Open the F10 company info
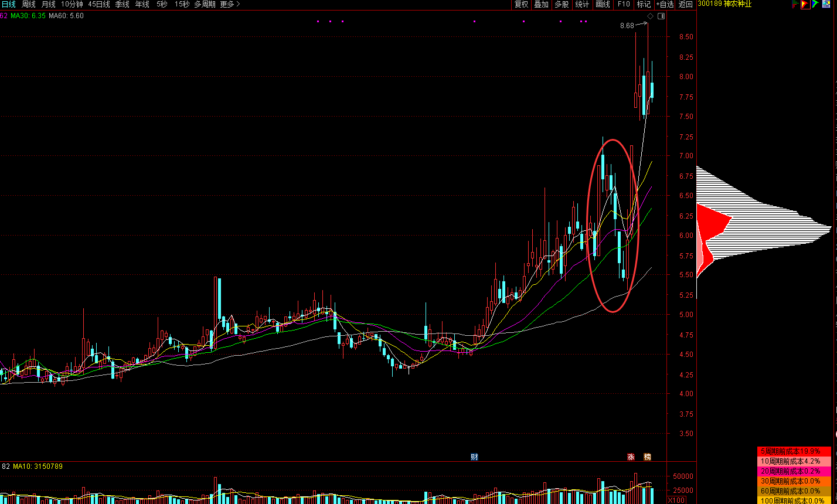837x504 pixels. pyautogui.click(x=623, y=4)
